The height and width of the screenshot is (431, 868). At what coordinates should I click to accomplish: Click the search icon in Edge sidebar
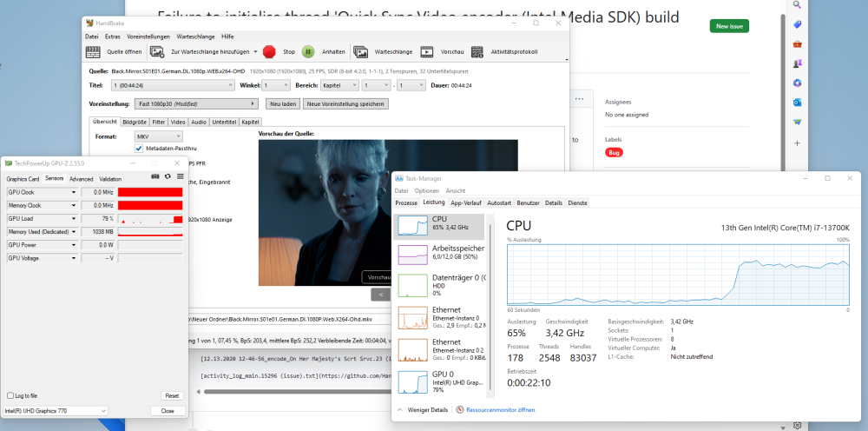(797, 4)
